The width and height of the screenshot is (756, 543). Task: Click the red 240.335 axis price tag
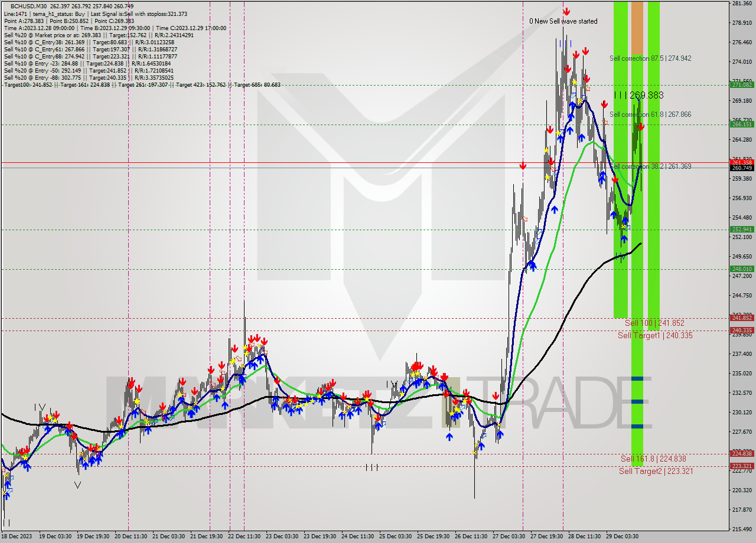742,331
